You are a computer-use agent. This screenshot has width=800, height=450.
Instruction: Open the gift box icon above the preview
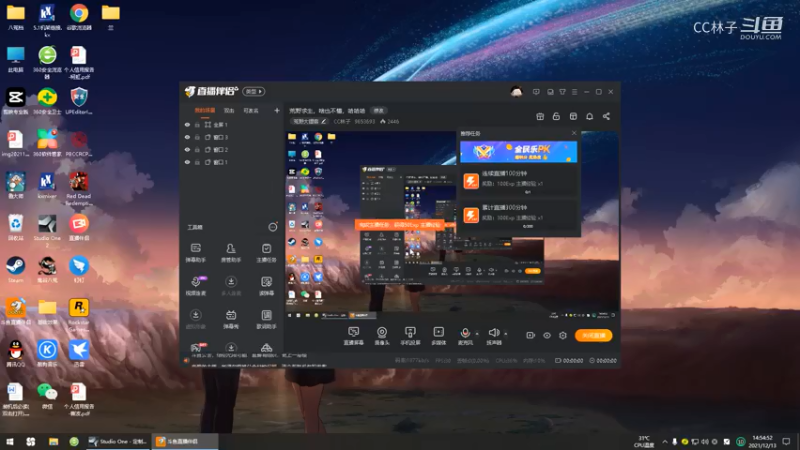[x=540, y=116]
